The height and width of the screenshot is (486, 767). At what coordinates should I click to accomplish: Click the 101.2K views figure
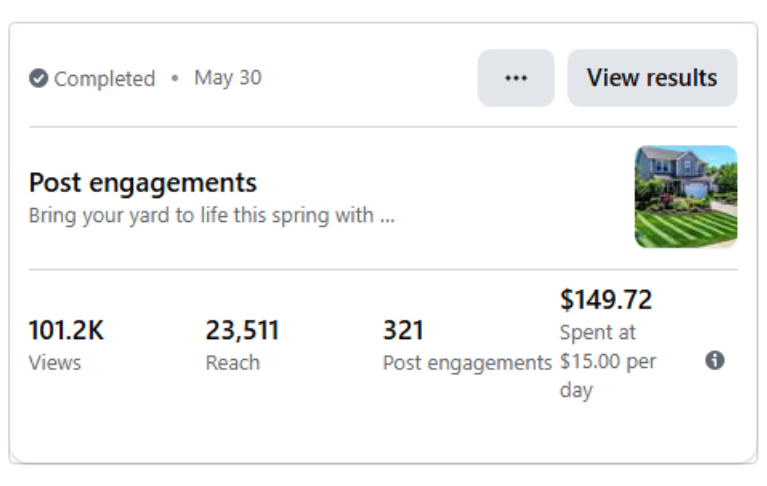pos(66,330)
